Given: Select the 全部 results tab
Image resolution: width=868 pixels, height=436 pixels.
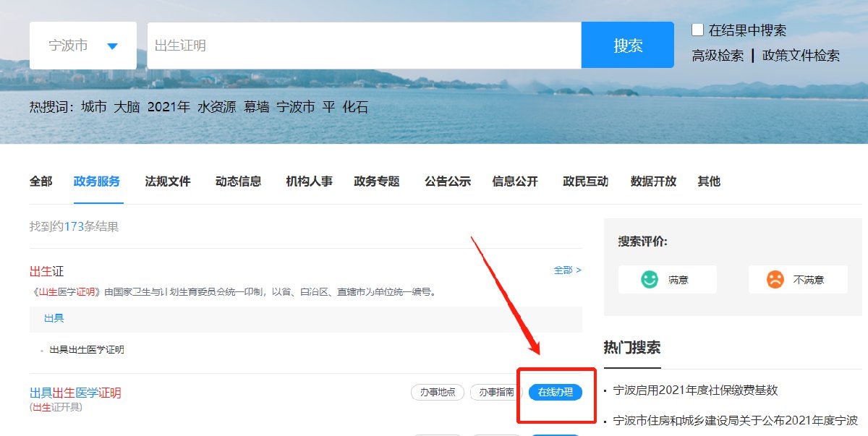Looking at the screenshot, I should click(41, 181).
